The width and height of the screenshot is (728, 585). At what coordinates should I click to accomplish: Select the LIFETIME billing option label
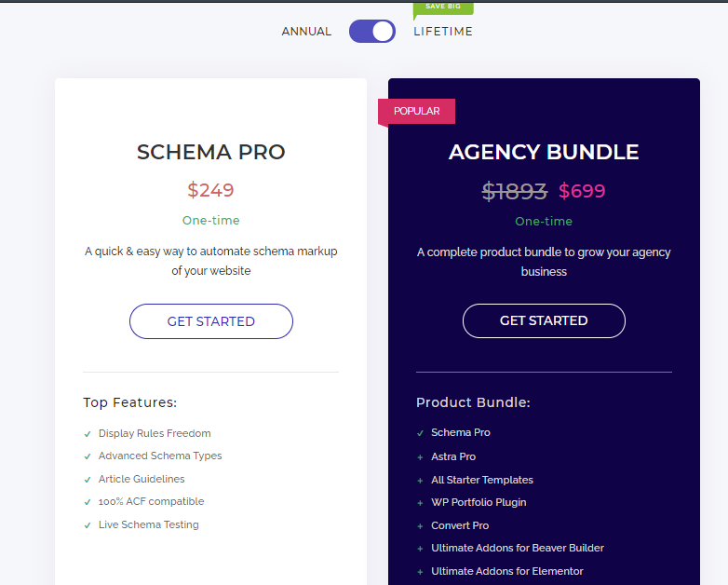tap(443, 32)
